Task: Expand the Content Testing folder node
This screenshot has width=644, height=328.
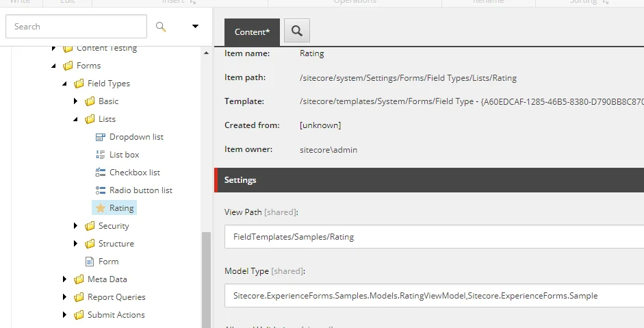Action: coord(54,49)
